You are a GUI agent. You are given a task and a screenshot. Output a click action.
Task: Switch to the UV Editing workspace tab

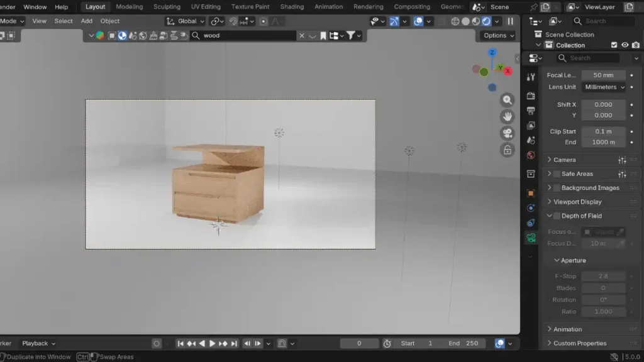(x=206, y=7)
